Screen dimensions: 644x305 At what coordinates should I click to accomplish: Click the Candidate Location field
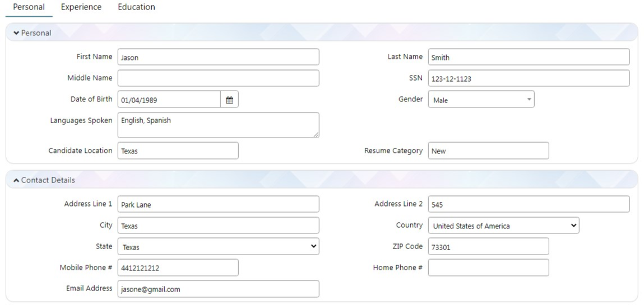pyautogui.click(x=178, y=151)
